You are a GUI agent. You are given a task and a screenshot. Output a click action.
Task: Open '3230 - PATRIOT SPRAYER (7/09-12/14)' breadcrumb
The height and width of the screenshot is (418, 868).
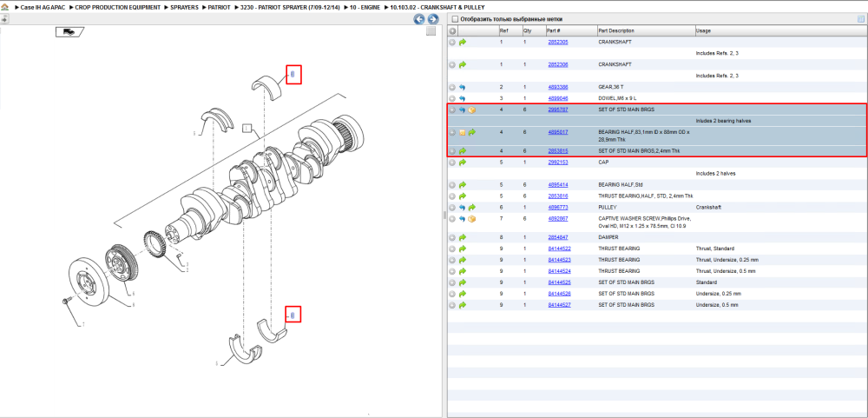point(290,8)
